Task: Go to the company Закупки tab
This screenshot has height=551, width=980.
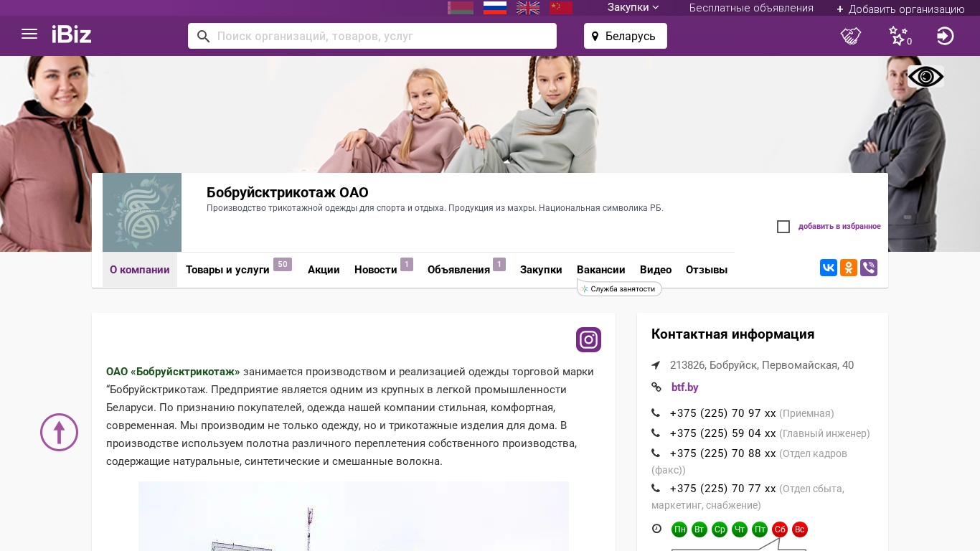Action: [541, 270]
